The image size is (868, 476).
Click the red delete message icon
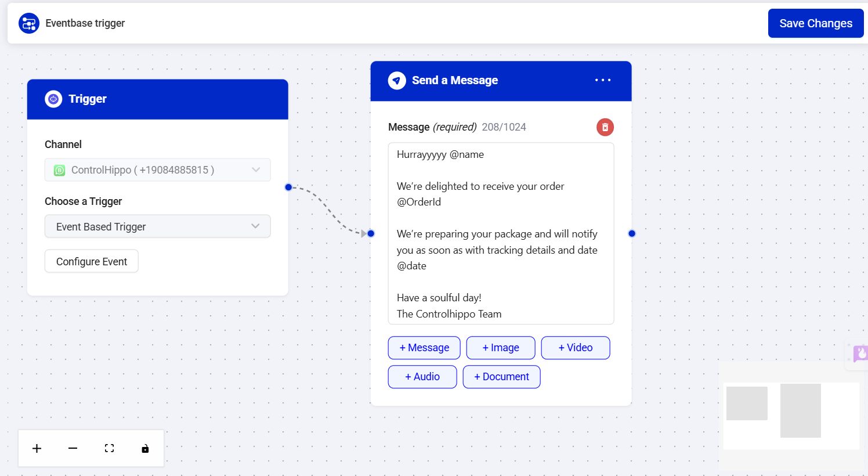tap(605, 127)
